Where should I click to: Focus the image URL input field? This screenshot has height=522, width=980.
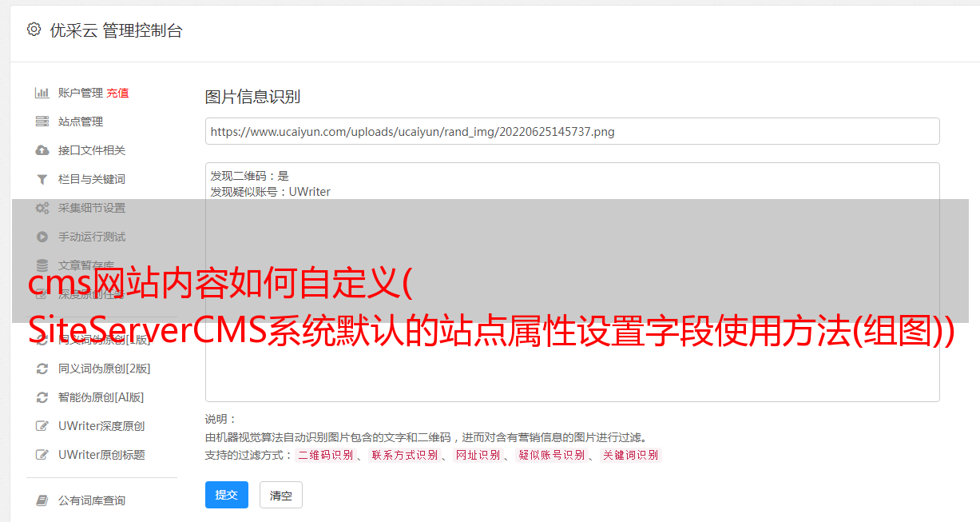572,131
